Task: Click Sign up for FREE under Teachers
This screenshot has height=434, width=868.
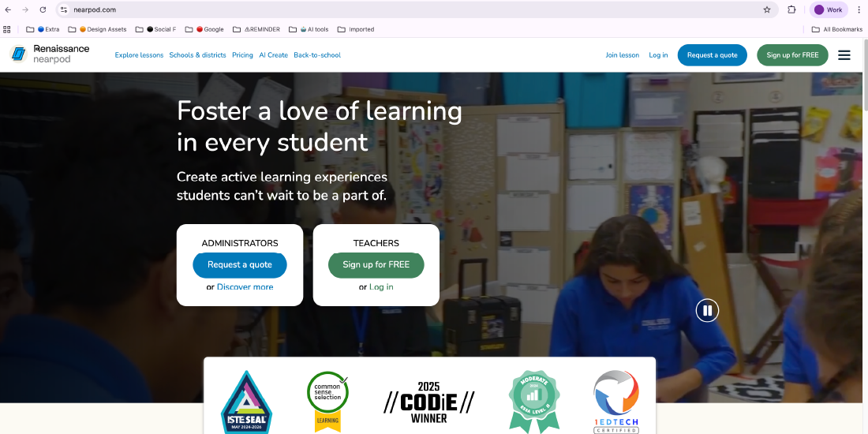Action: click(376, 264)
